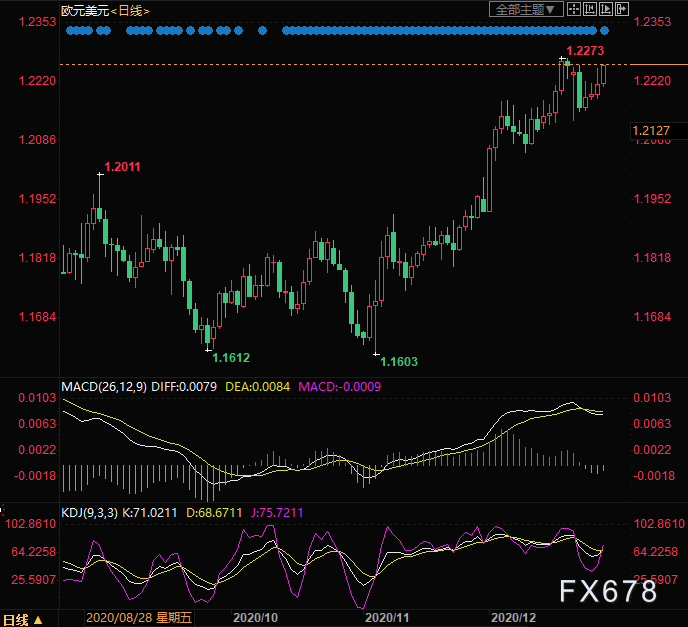
Task: Click the 1.1612 trough price label
Action: [x=232, y=357]
